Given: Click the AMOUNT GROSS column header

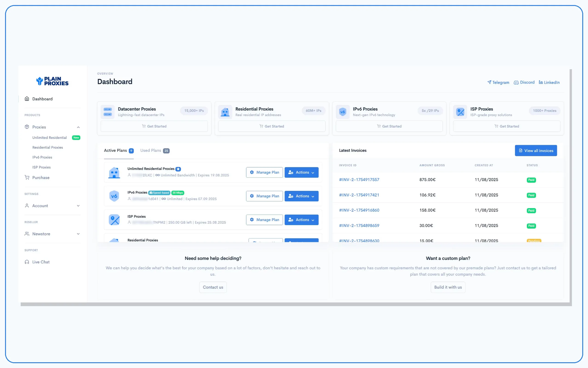Looking at the screenshot, I should [432, 165].
